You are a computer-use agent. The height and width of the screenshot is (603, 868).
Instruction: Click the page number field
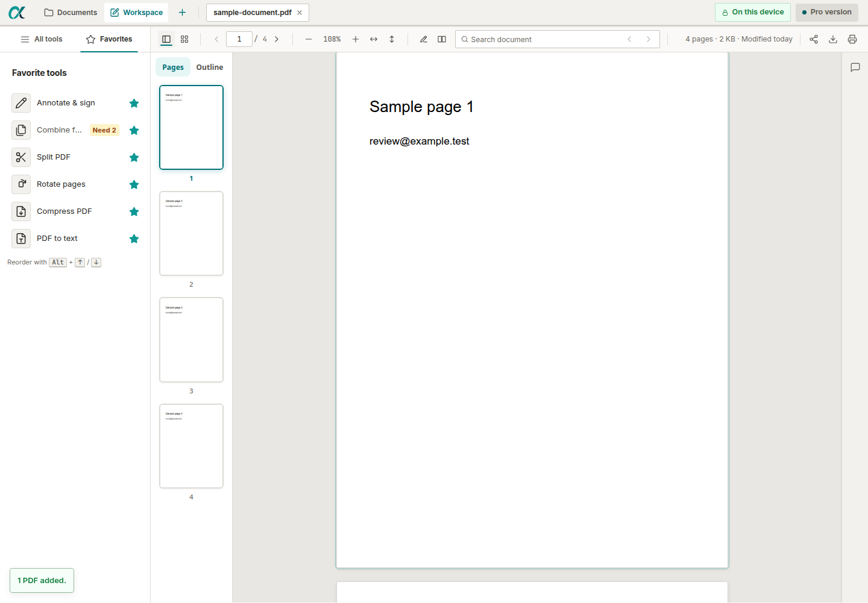pos(239,39)
